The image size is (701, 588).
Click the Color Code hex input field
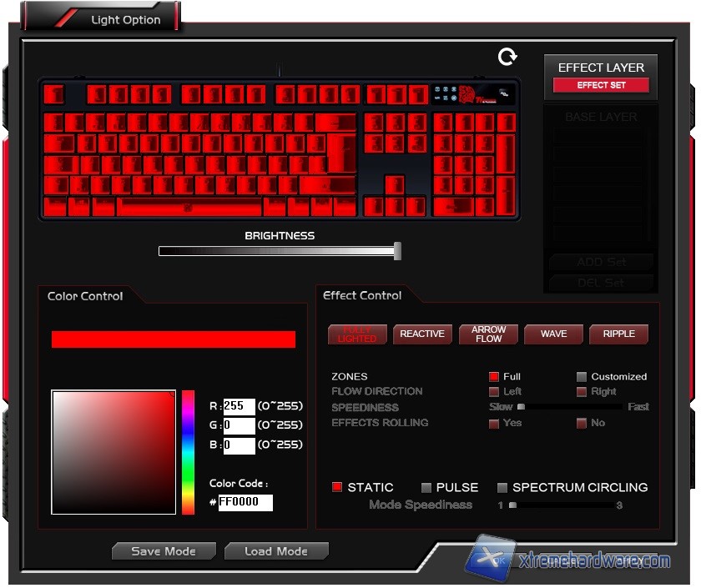click(245, 502)
